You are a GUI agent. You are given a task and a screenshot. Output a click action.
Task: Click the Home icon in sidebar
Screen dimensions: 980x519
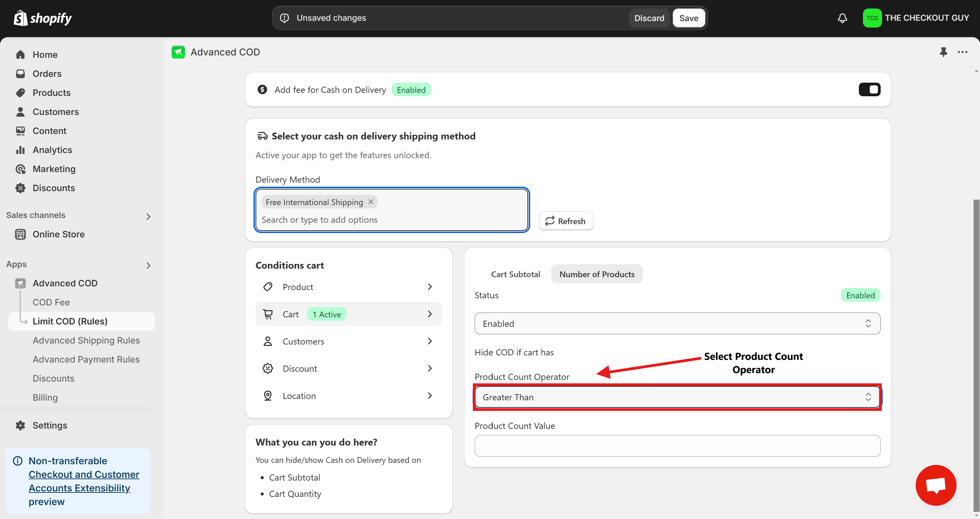coord(20,55)
